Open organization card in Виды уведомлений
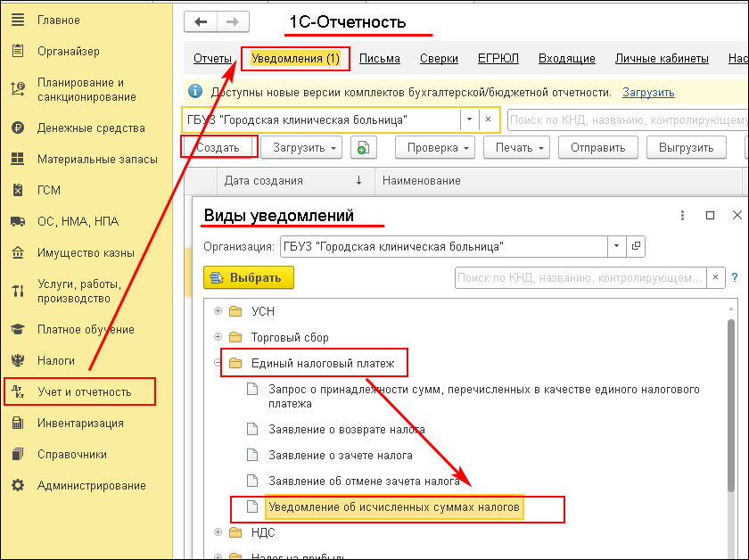This screenshot has width=749, height=560. pos(636,246)
